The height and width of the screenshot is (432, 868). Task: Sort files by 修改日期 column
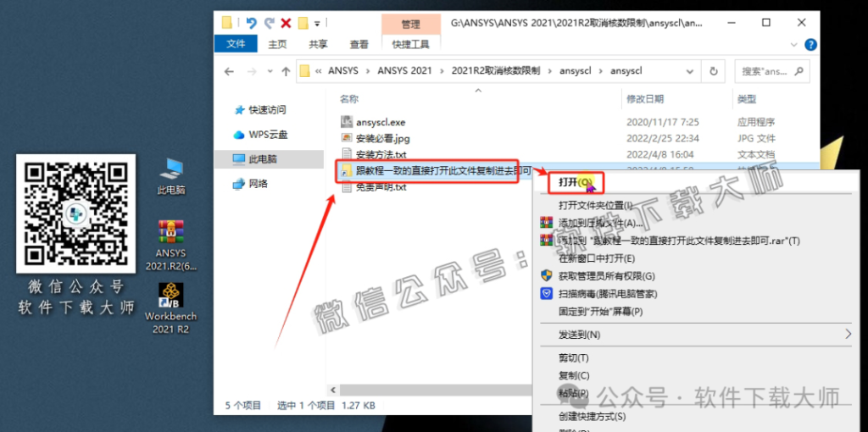point(645,99)
